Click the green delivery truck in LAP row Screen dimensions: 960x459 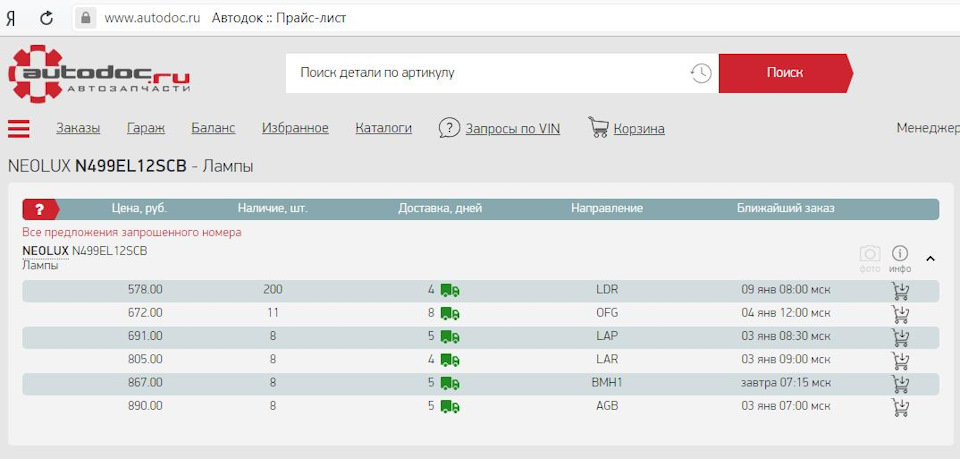[x=450, y=337]
